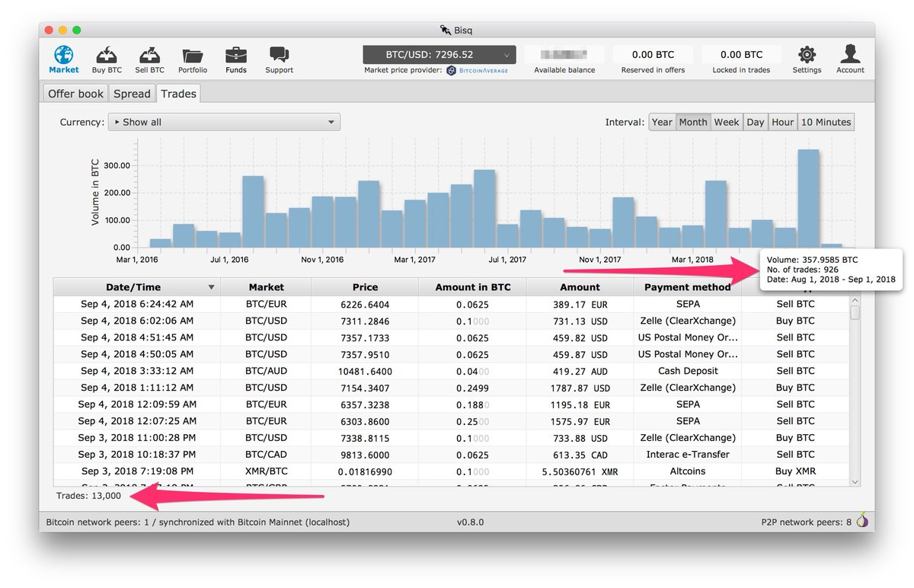Sort by the Price column header

365,287
